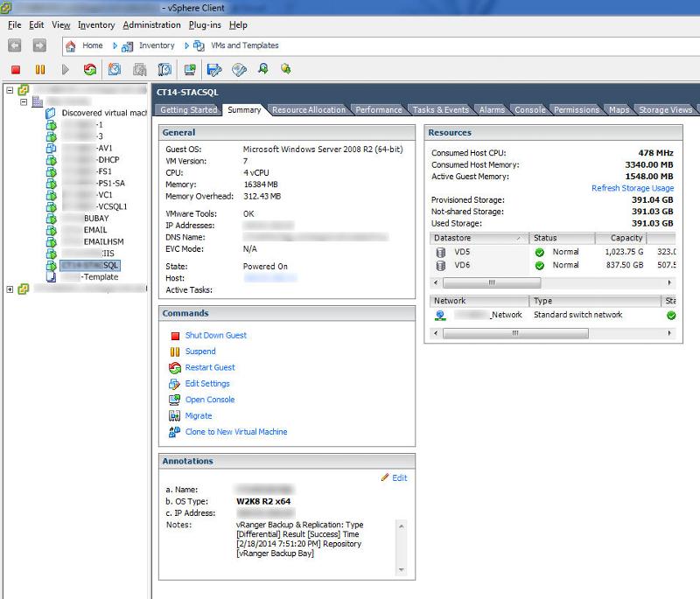The image size is (700, 599).
Task: Click the VD5 datastore icon
Action: tap(441, 253)
